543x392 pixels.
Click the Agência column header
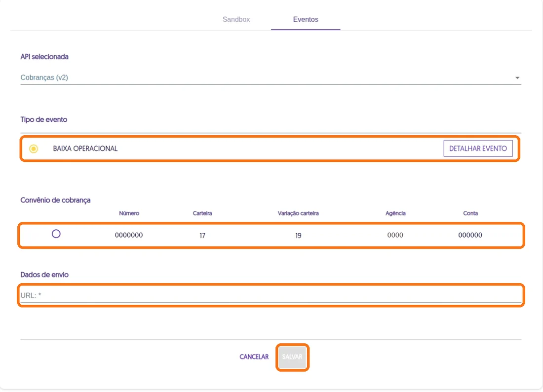click(x=395, y=213)
